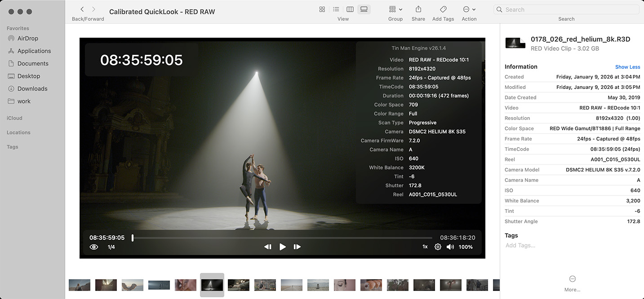Change the 1x playback speed
644x299 pixels.
click(x=425, y=247)
